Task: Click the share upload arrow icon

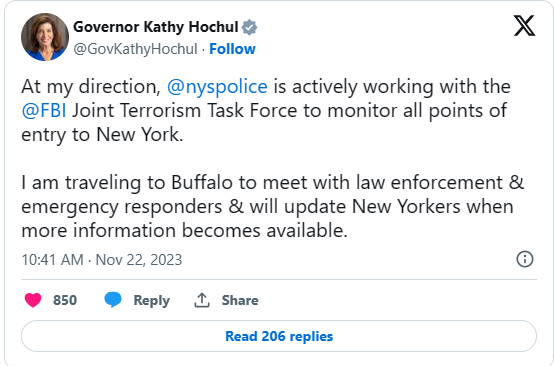Action: [x=202, y=300]
